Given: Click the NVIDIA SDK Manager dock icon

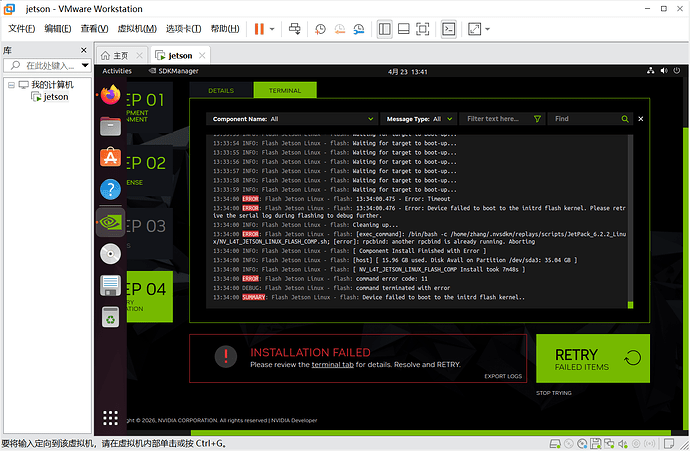Looking at the screenshot, I should (x=111, y=222).
